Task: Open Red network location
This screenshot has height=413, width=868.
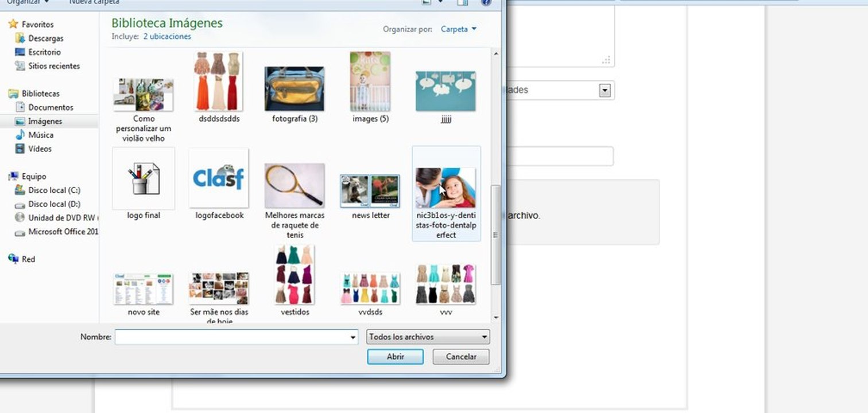Action: 28,259
